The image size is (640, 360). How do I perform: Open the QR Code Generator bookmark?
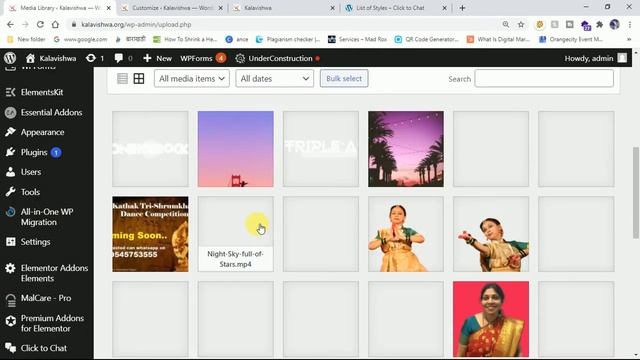coord(427,39)
